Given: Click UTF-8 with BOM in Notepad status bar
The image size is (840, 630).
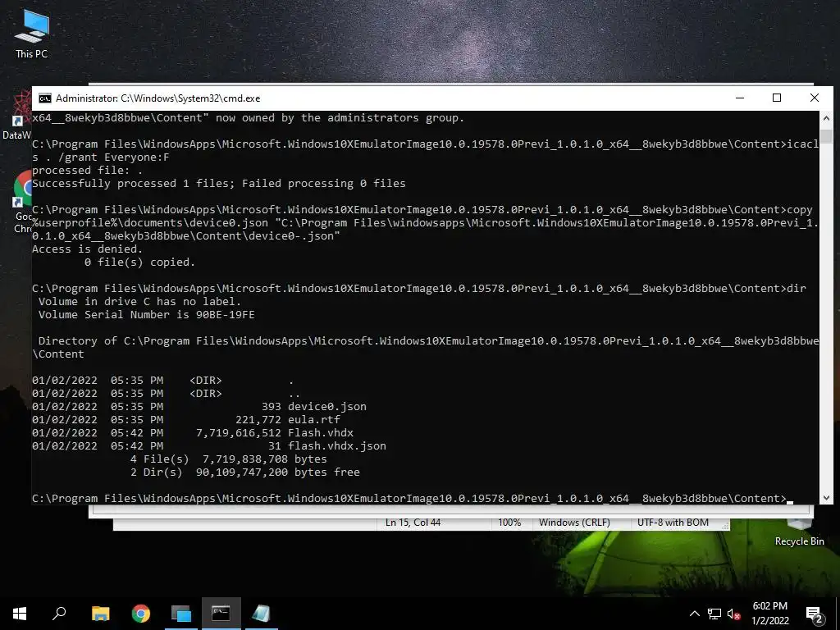Looking at the screenshot, I should [673, 523].
